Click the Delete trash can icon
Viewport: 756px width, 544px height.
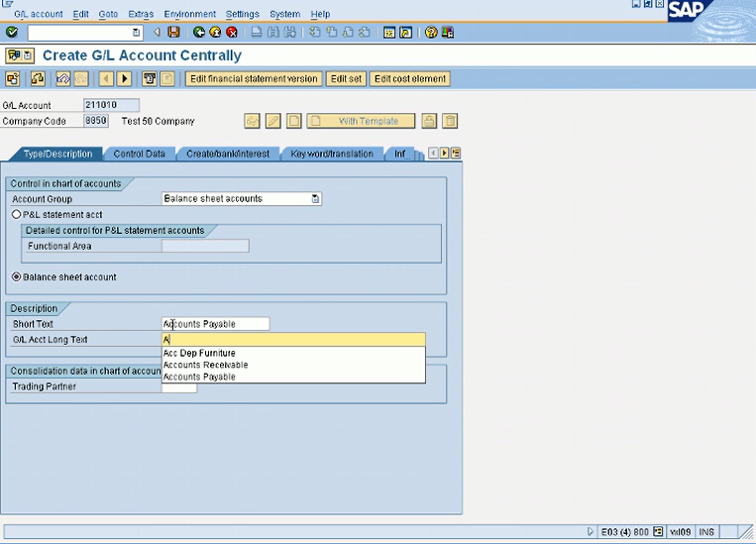tap(450, 121)
